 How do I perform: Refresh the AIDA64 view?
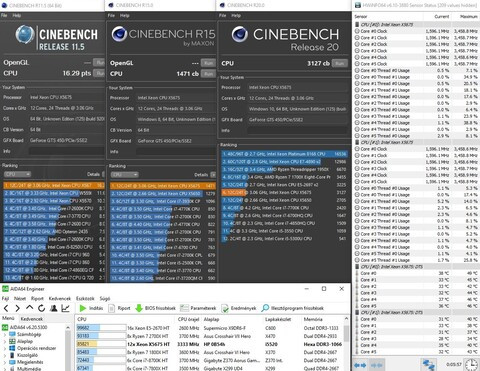pos(41,308)
